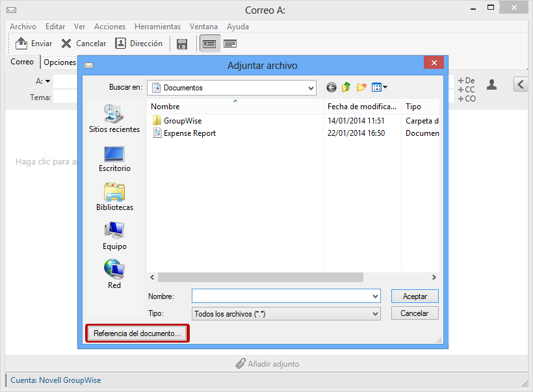The width and height of the screenshot is (533, 392).
Task: Expand the Tipo Todos los archivos dropdown
Action: [375, 314]
